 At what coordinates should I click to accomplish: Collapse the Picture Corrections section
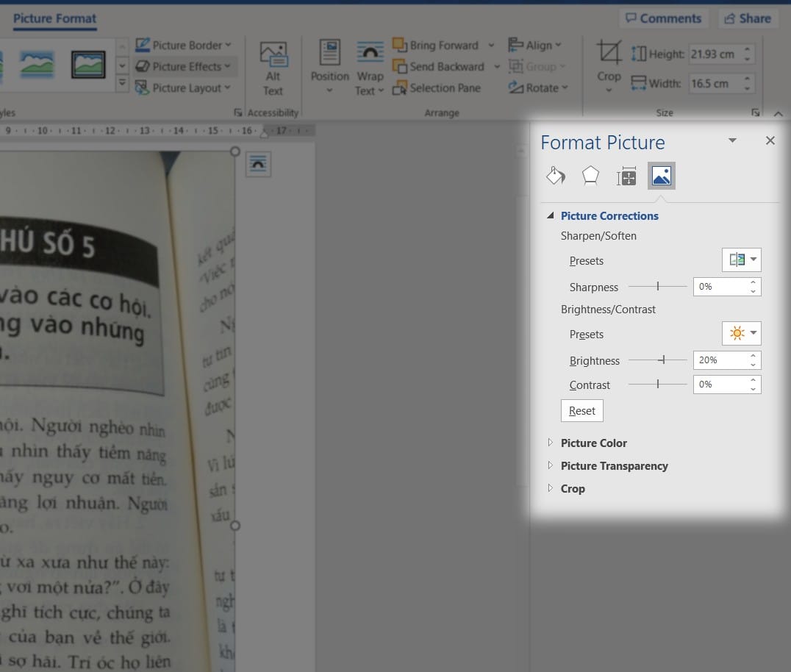[551, 215]
